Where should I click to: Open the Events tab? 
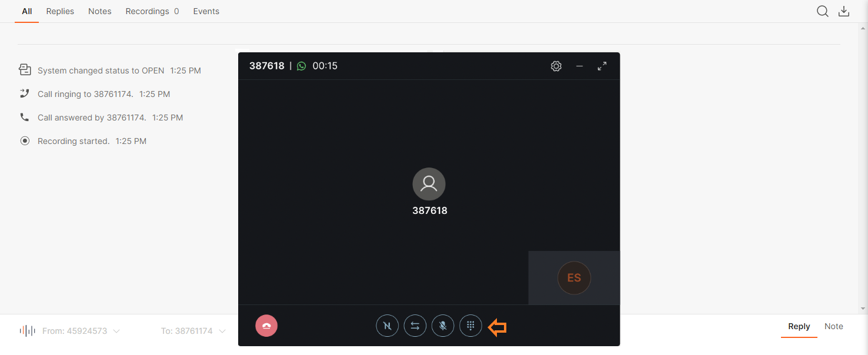[206, 11]
